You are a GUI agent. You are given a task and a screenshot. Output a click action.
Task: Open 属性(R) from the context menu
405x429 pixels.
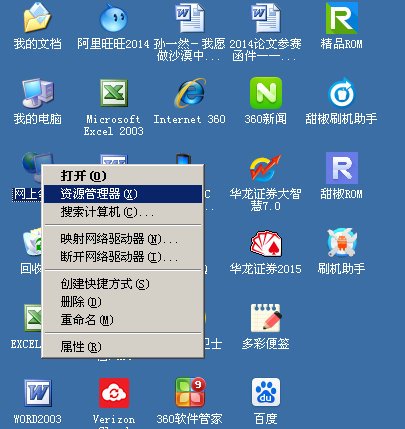click(x=123, y=347)
